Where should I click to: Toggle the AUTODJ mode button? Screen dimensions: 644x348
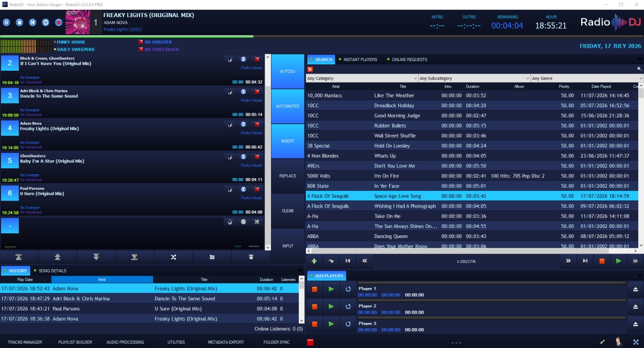pos(288,71)
